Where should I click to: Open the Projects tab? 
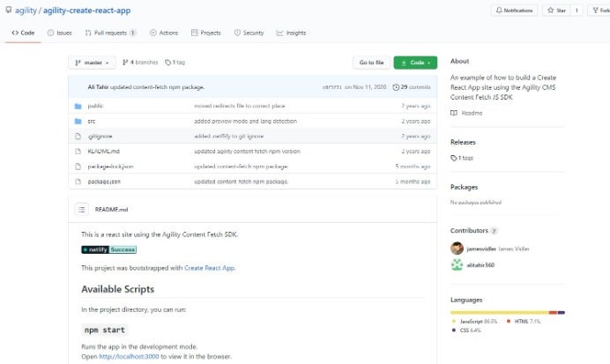pos(205,33)
